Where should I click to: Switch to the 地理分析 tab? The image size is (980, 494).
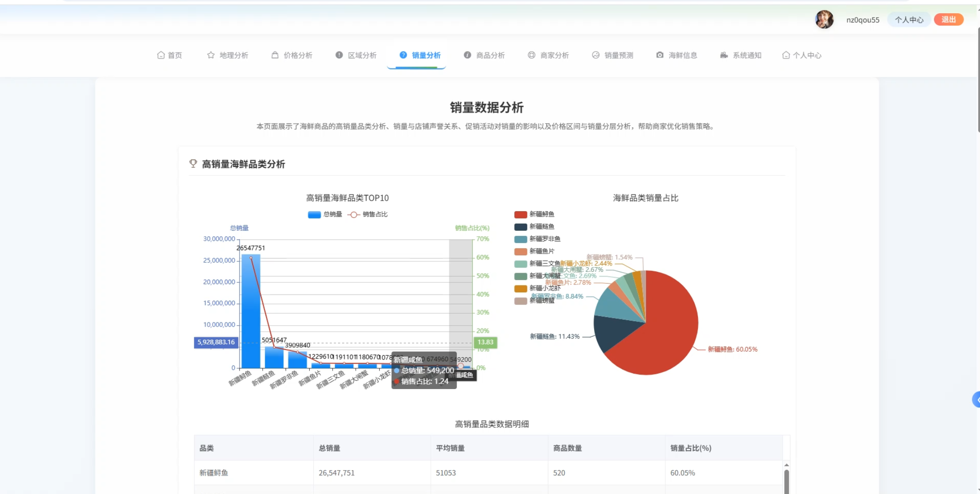tap(227, 55)
